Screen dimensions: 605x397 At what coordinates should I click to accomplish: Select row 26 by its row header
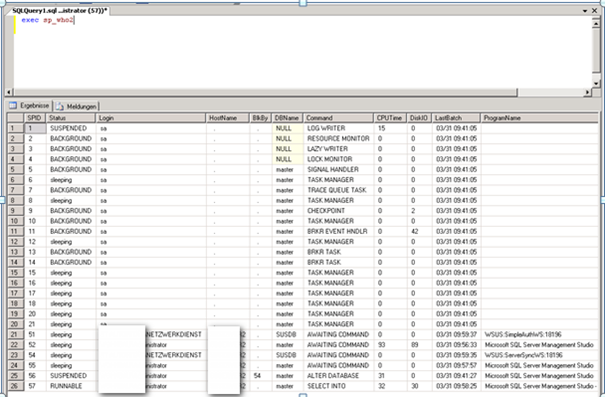15,386
